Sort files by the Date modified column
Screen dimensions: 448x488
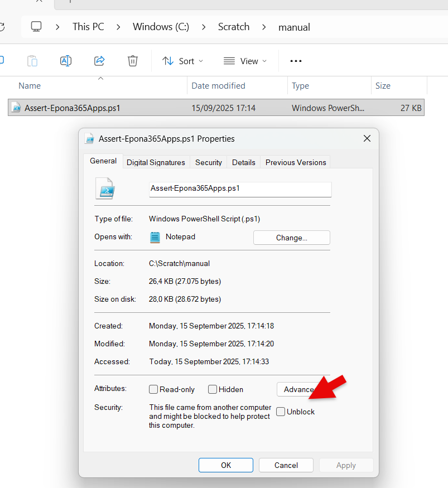218,86
